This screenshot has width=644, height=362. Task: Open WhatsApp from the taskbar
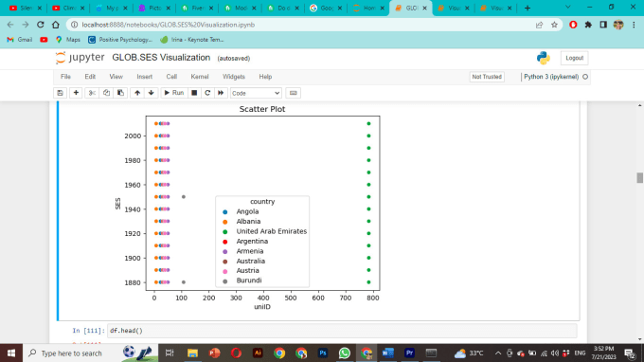pos(344,353)
